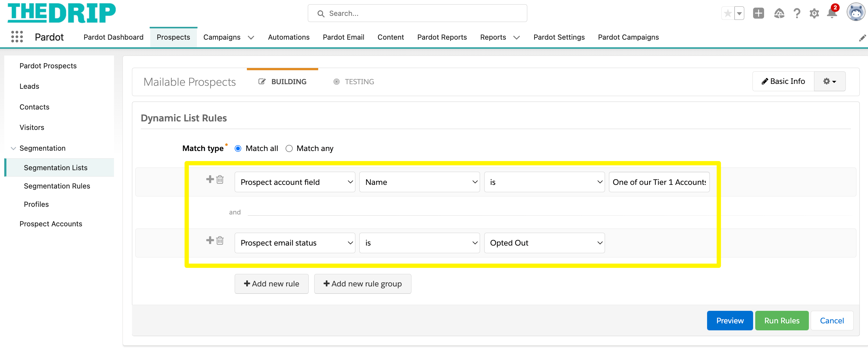The height and width of the screenshot is (352, 868).
Task: Open Leads in the sidebar
Action: [x=29, y=86]
